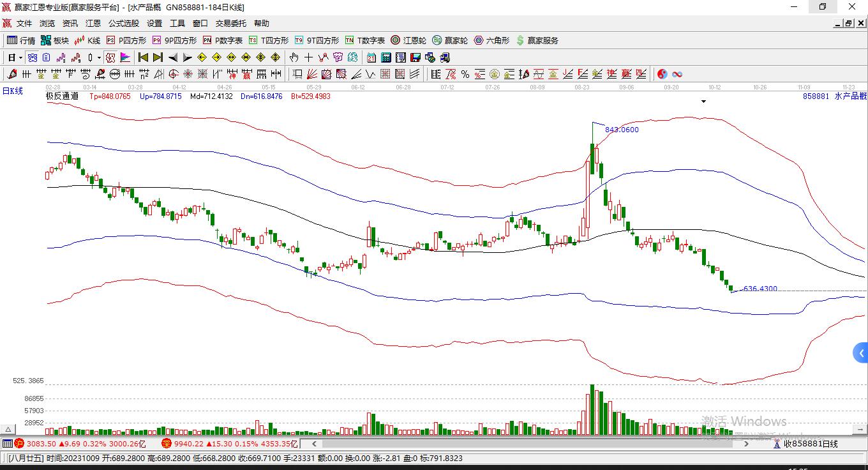Open the 公式选股 menu
The width and height of the screenshot is (868, 470).
click(x=124, y=24)
